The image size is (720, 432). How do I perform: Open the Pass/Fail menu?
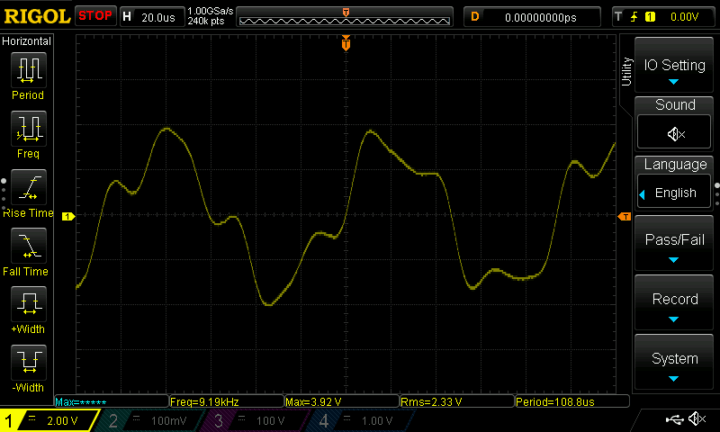(x=674, y=243)
